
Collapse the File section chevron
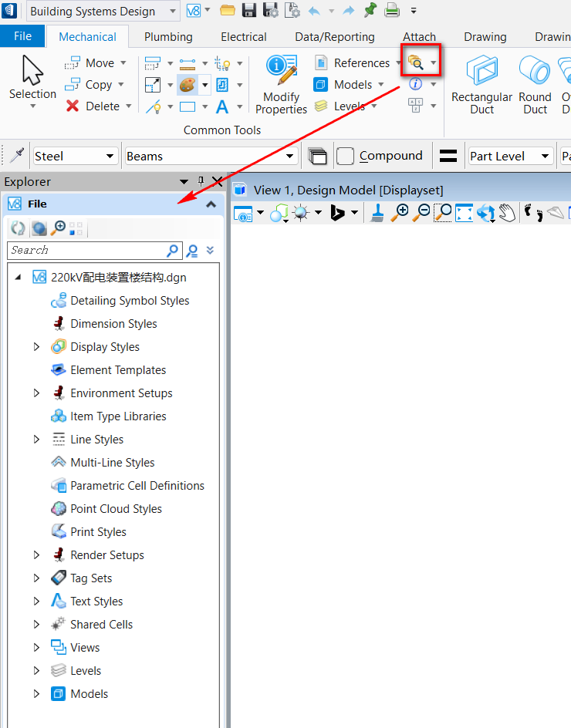pos(211,204)
